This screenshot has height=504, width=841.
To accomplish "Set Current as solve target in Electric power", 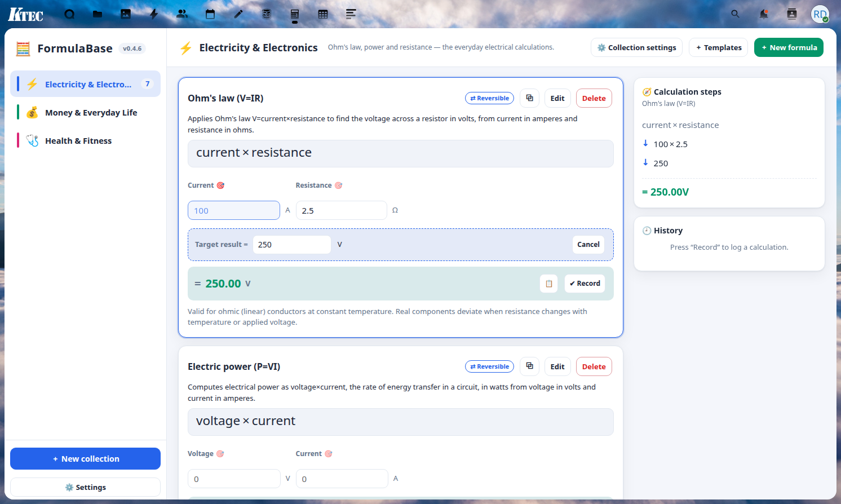I will coord(329,454).
